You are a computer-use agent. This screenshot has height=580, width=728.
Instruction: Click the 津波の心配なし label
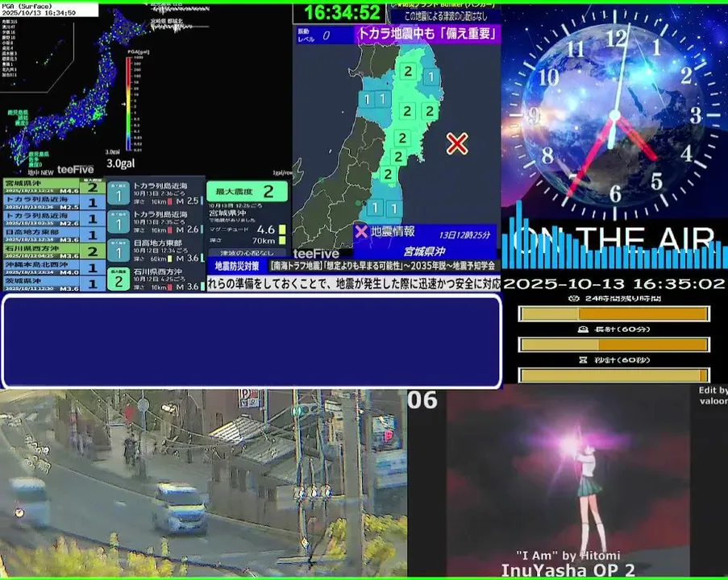pyautogui.click(x=247, y=253)
